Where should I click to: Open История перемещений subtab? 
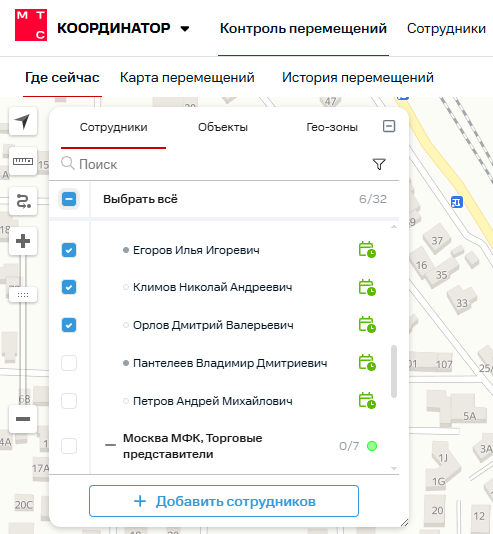coord(357,78)
